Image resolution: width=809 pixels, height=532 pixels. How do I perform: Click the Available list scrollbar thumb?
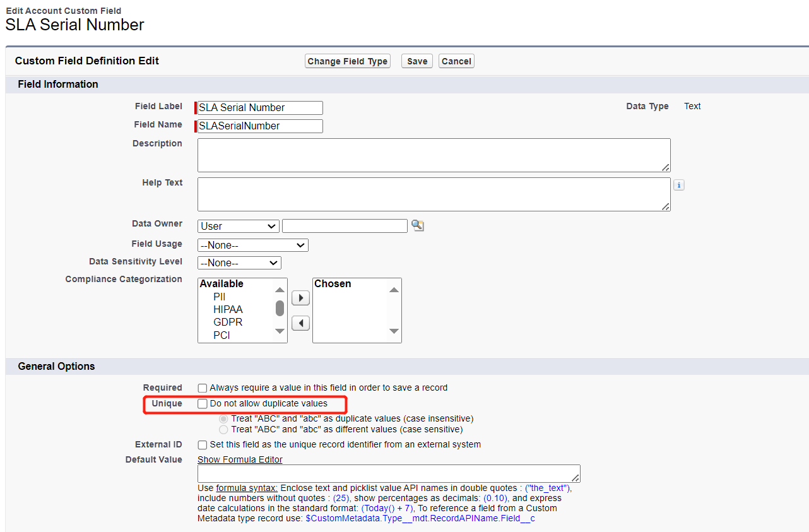pos(280,309)
